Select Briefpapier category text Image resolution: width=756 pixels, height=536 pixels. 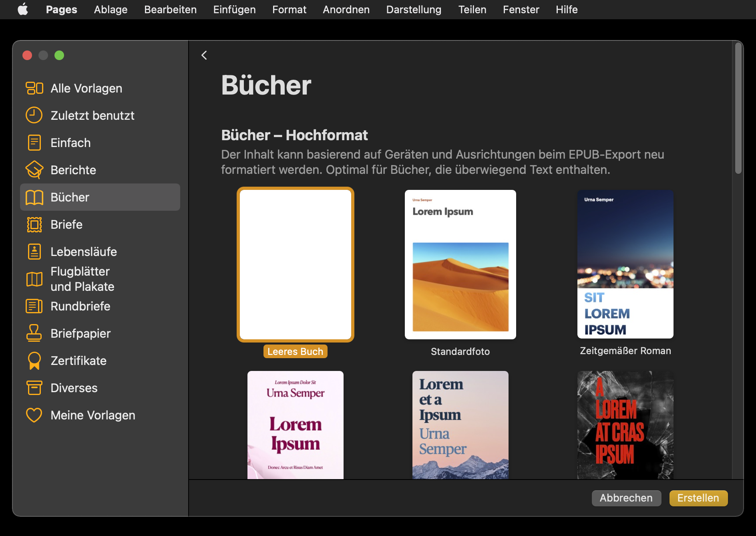point(80,333)
